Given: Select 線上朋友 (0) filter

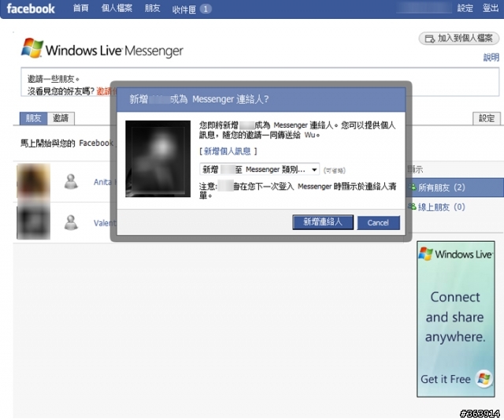Looking at the screenshot, I should pos(441,206).
